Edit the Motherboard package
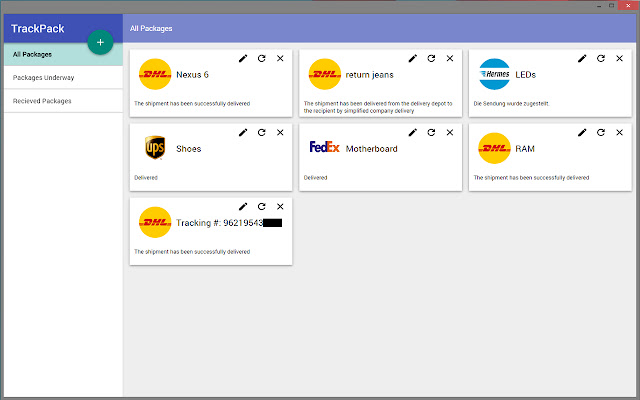The height and width of the screenshot is (400, 640). [413, 132]
